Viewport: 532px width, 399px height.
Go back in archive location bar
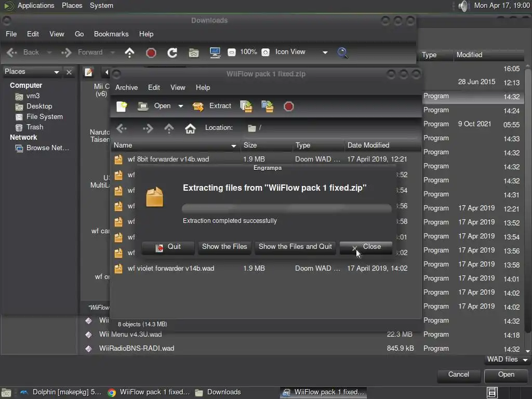pos(122,128)
